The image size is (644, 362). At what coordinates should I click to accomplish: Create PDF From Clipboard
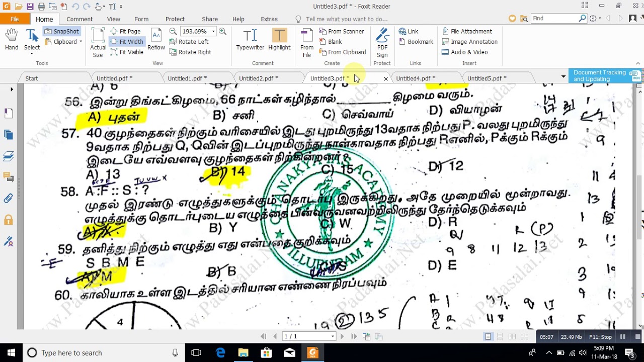point(342,52)
